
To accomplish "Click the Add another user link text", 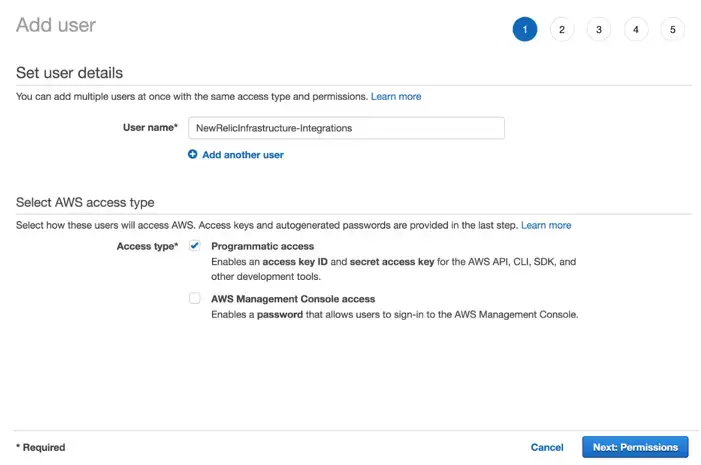I will pos(243,155).
